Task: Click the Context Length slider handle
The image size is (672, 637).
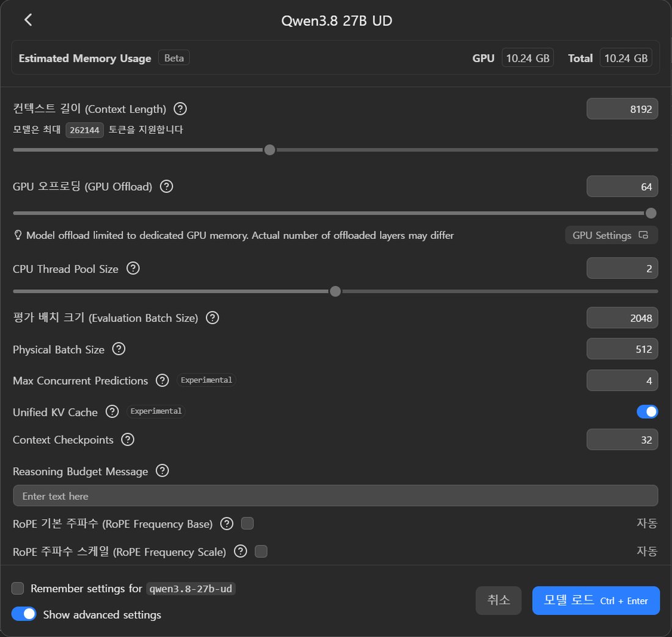Action: coord(269,150)
